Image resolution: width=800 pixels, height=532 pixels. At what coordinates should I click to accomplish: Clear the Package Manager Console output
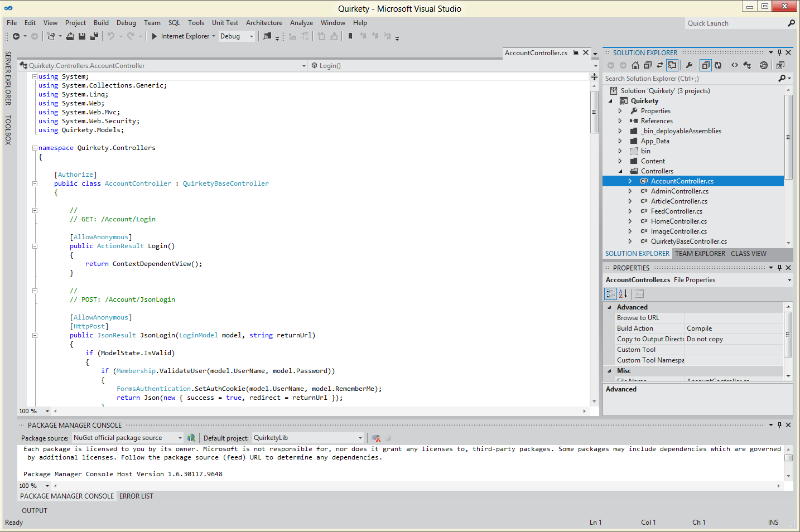pyautogui.click(x=376, y=438)
